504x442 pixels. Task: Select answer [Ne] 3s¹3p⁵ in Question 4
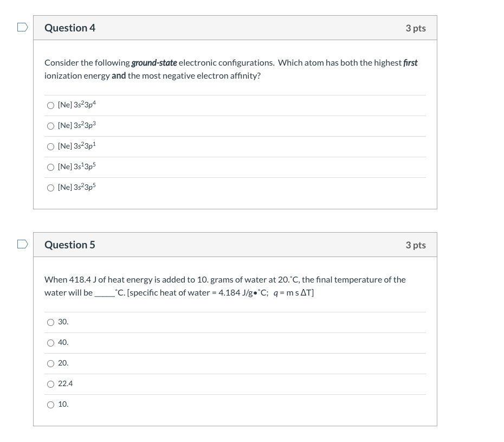[50, 167]
